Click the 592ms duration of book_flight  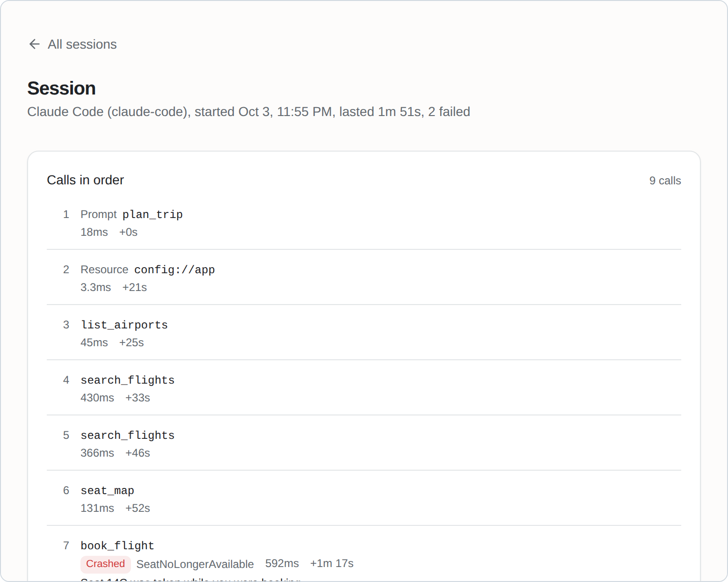click(x=282, y=563)
